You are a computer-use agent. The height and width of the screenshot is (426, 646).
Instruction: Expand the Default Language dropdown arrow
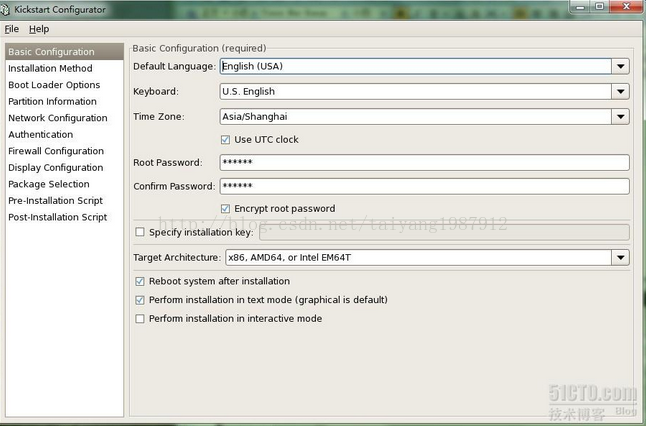click(620, 66)
